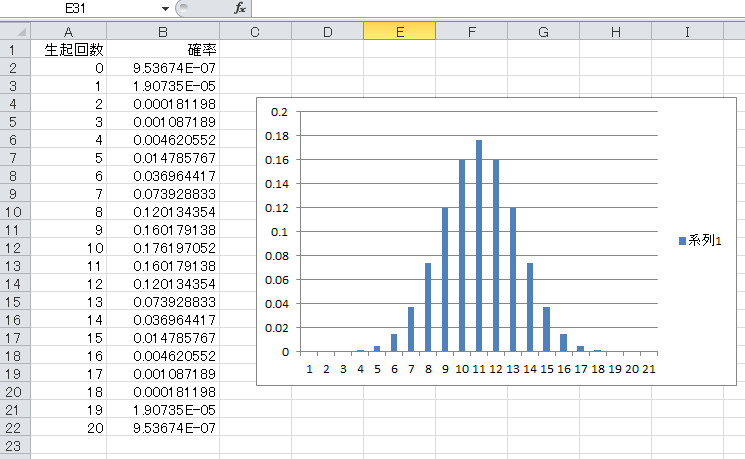Click the 21 label on horizontal axis
Viewport: 745px width, 459px height.
[x=648, y=368]
